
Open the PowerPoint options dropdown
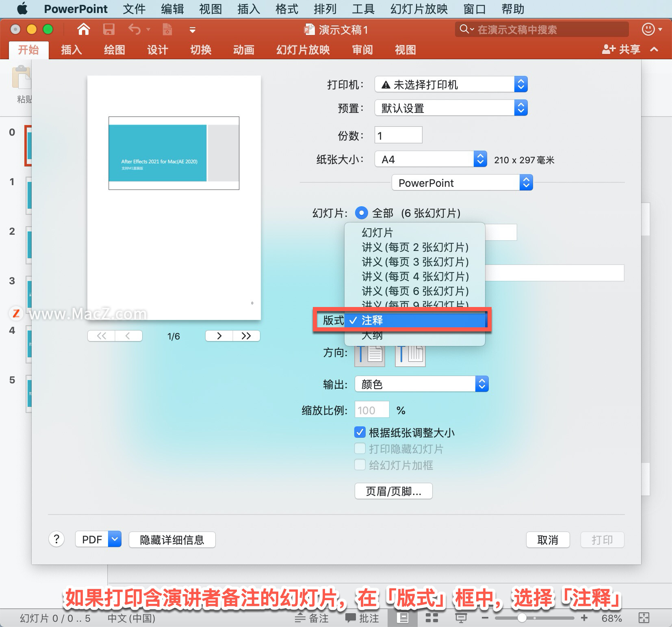pos(462,183)
